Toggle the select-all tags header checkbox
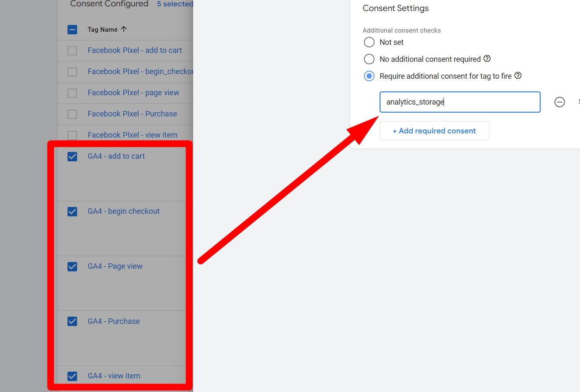The height and width of the screenshot is (392, 580). click(72, 30)
